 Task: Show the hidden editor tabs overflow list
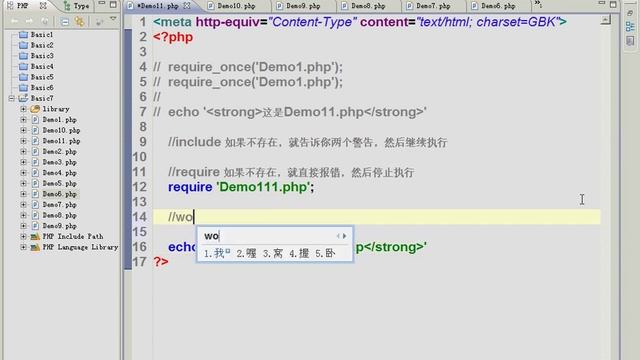[x=538, y=4]
